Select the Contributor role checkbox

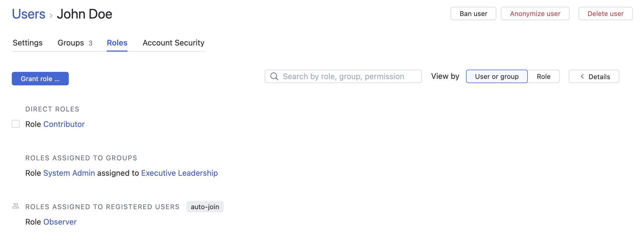[16, 124]
